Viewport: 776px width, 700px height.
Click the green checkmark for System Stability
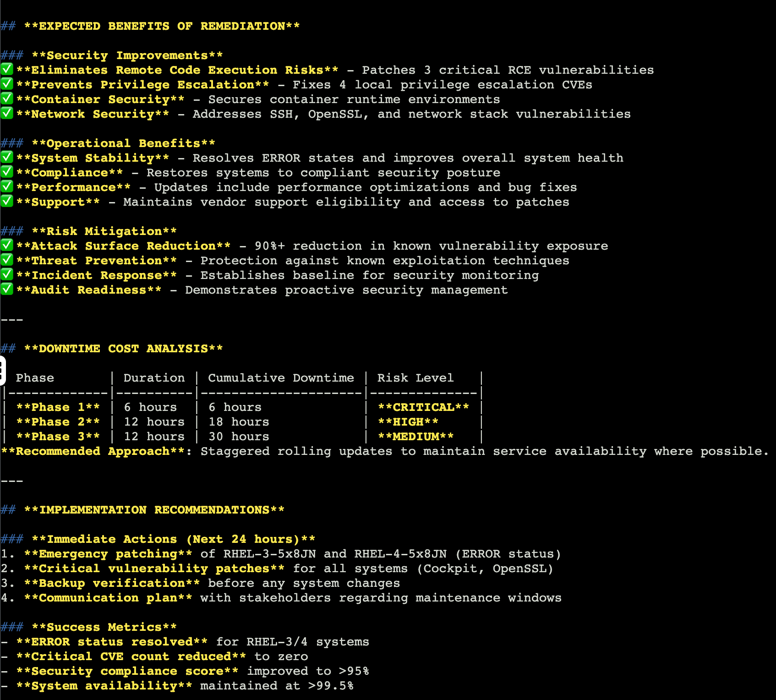[6, 158]
